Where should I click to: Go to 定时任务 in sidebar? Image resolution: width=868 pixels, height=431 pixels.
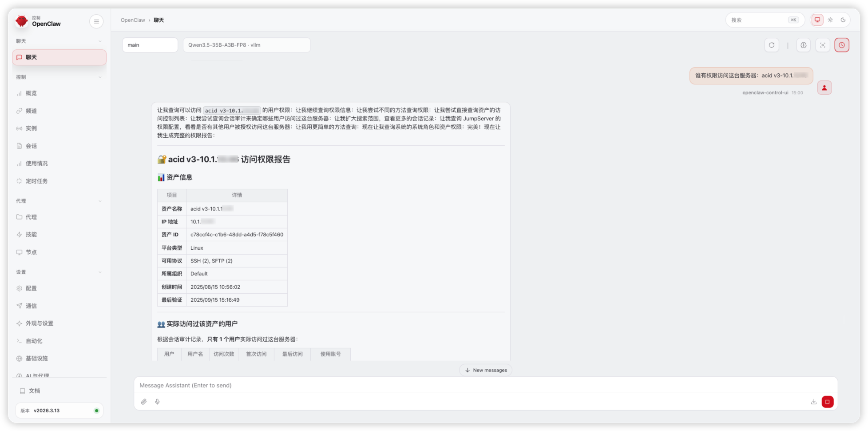(x=36, y=181)
